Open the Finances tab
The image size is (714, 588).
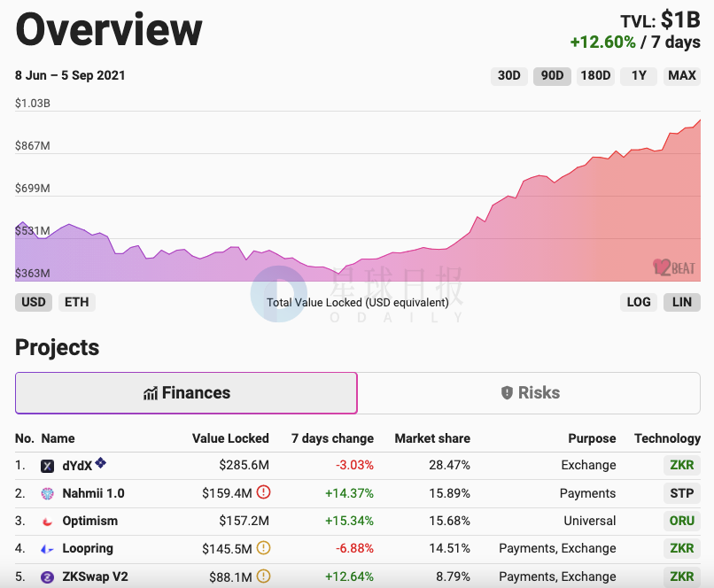click(186, 393)
